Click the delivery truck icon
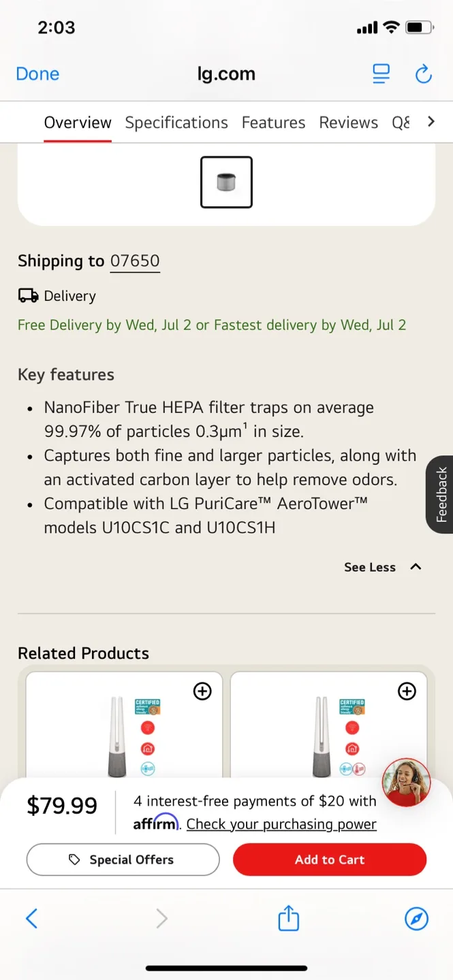453x980 pixels. tap(27, 295)
